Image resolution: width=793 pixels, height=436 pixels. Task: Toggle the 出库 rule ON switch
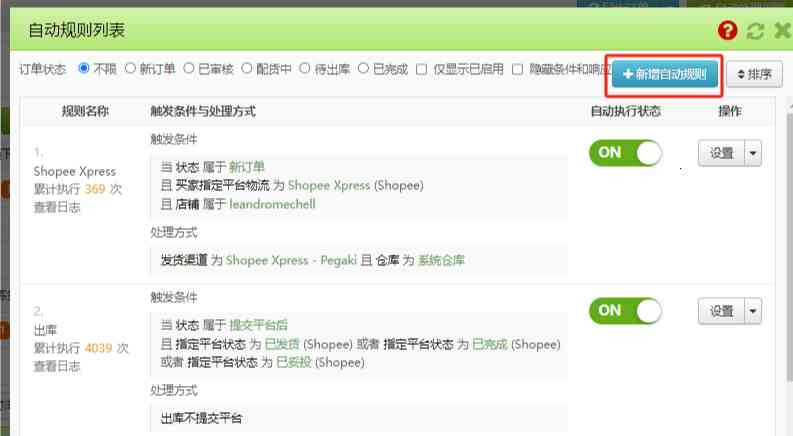coord(626,311)
